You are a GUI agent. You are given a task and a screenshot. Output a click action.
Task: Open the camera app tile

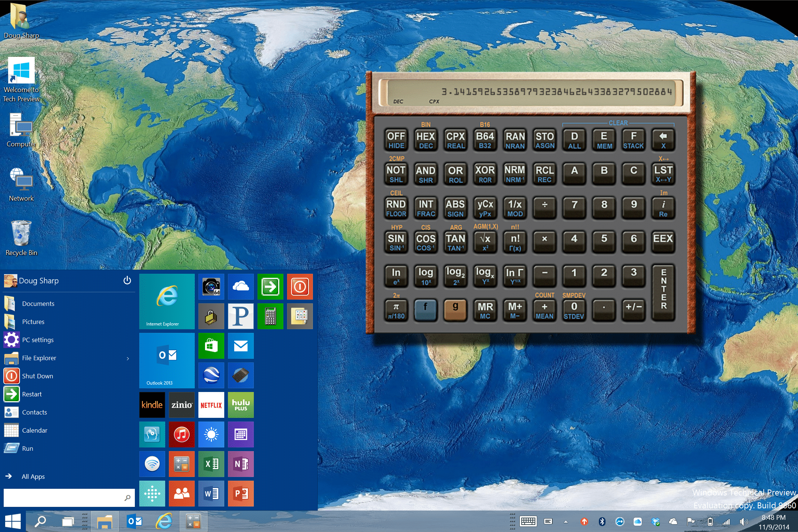211,287
